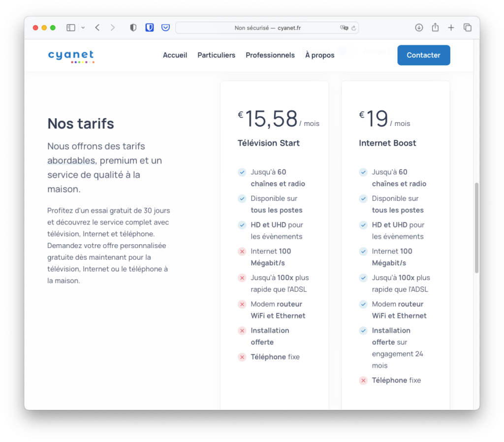Viewport: 504px width, 442px height.
Task: Open the privacy shield report icon
Action: click(x=133, y=28)
